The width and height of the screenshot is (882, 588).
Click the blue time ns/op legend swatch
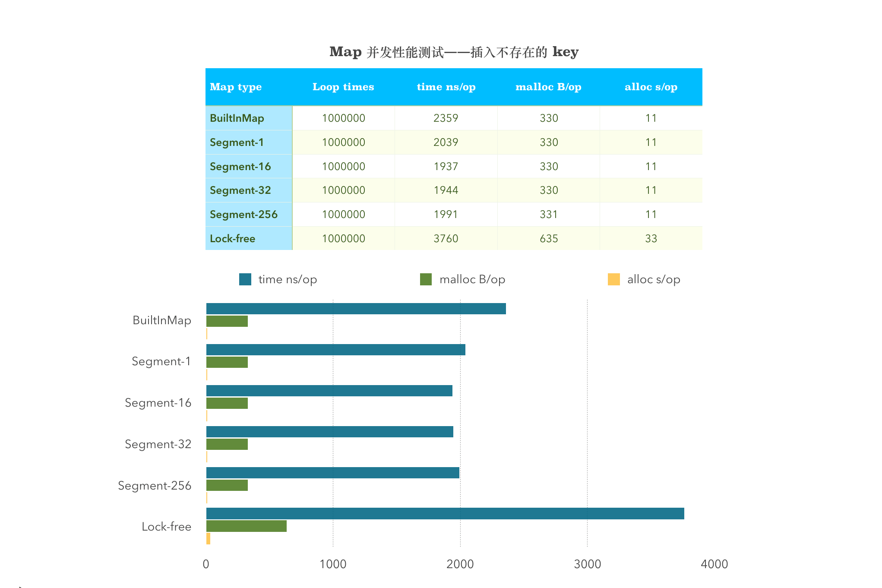[245, 279]
